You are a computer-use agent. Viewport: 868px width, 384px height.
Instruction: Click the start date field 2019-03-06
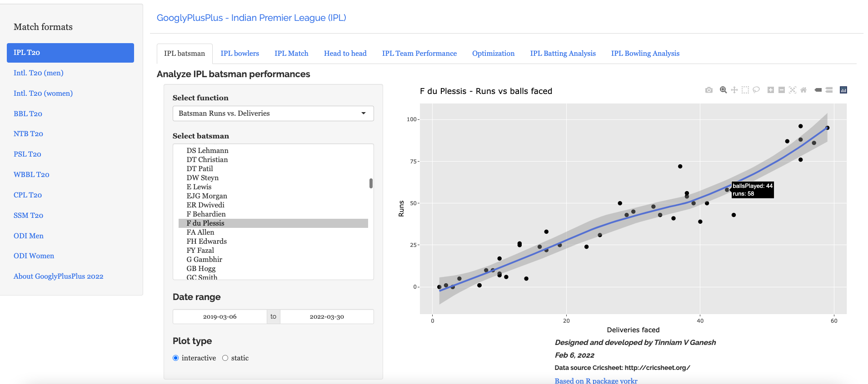coord(219,316)
